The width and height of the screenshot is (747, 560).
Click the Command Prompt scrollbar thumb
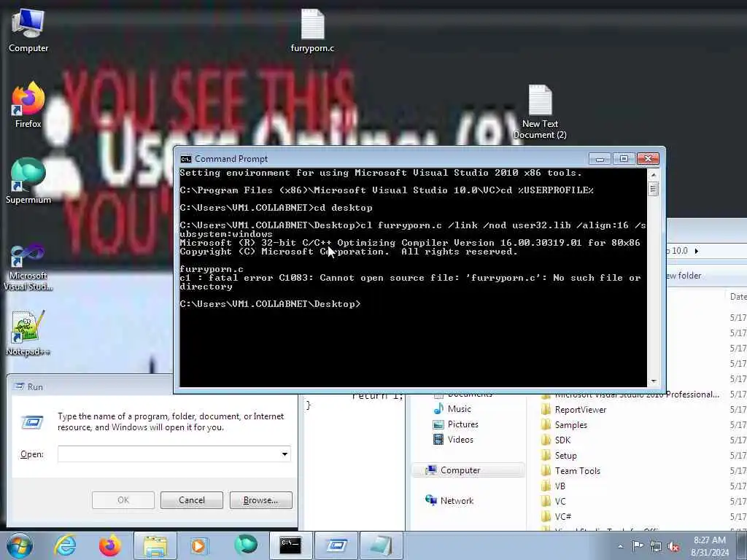(x=653, y=189)
